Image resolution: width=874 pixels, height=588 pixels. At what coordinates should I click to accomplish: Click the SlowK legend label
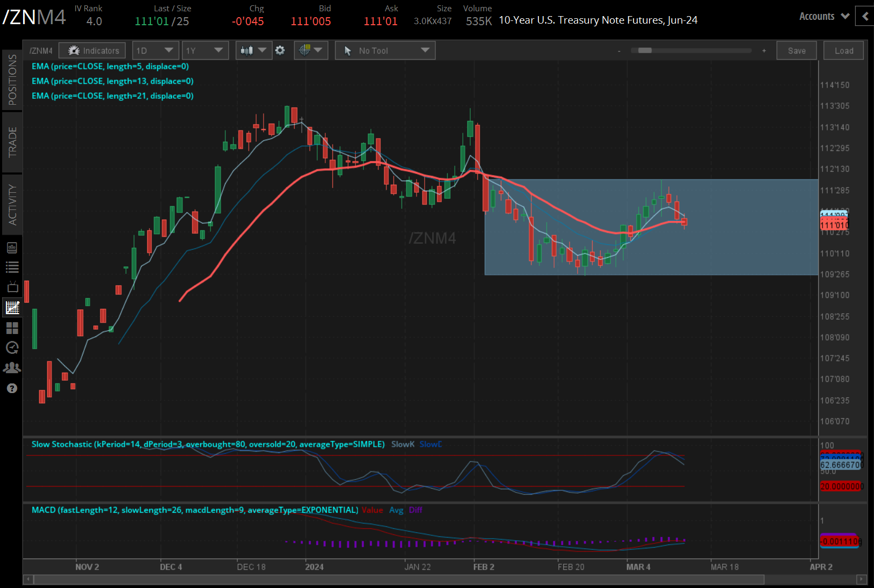(403, 444)
